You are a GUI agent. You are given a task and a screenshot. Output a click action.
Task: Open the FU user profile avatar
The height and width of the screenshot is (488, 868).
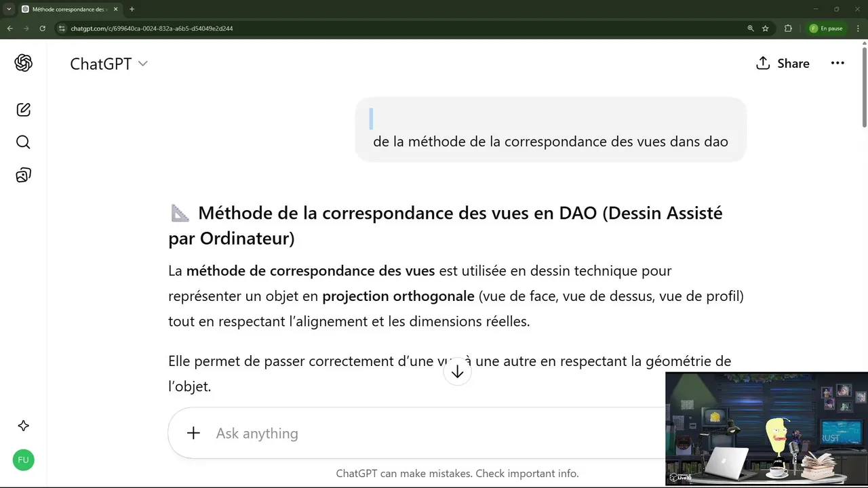point(23,460)
